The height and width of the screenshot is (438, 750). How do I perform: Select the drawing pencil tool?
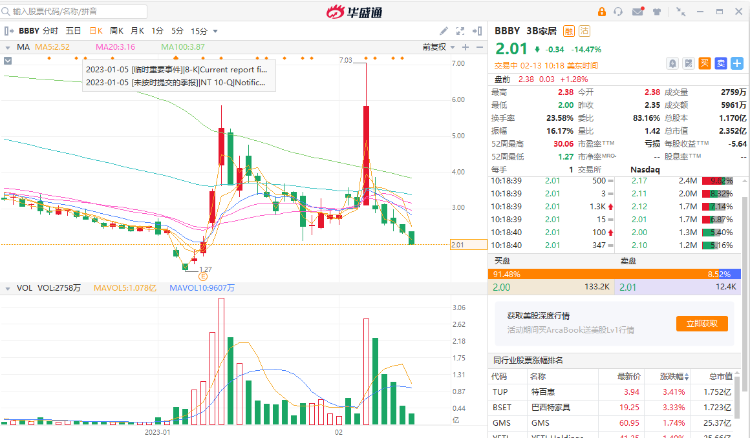click(444, 31)
